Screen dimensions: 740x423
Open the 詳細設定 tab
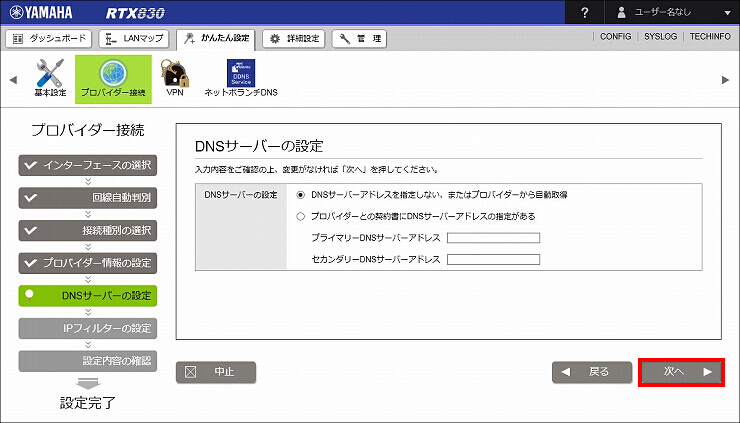[x=293, y=39]
